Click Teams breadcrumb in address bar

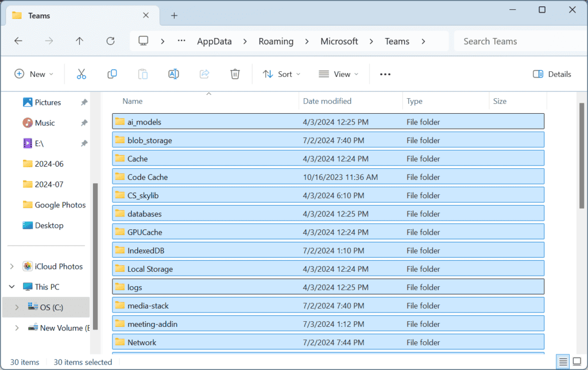(397, 41)
